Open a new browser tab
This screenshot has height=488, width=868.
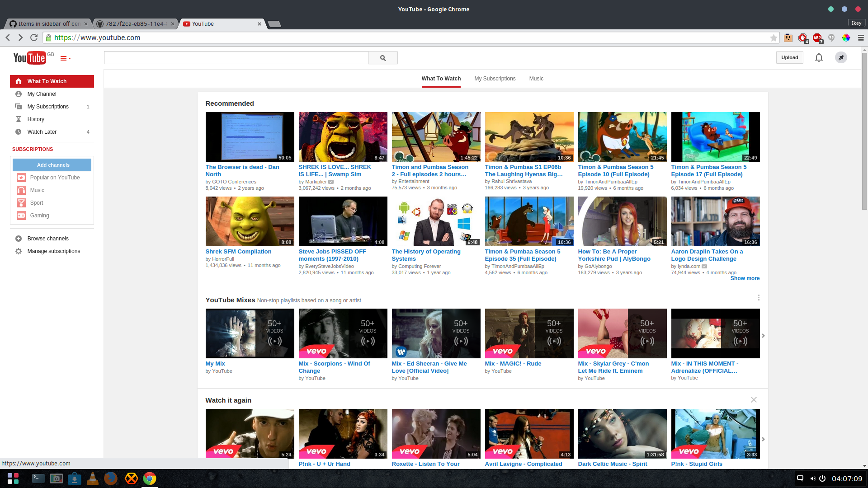[274, 24]
